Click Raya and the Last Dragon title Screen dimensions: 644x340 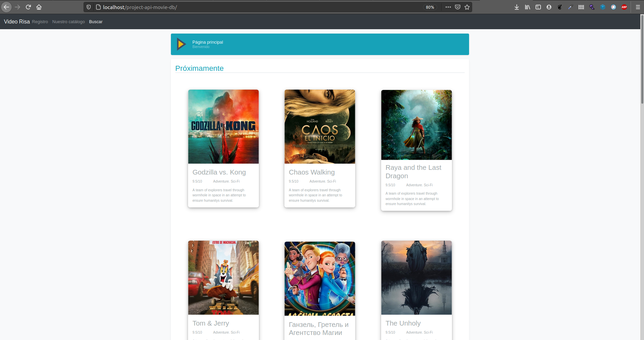pyautogui.click(x=413, y=172)
